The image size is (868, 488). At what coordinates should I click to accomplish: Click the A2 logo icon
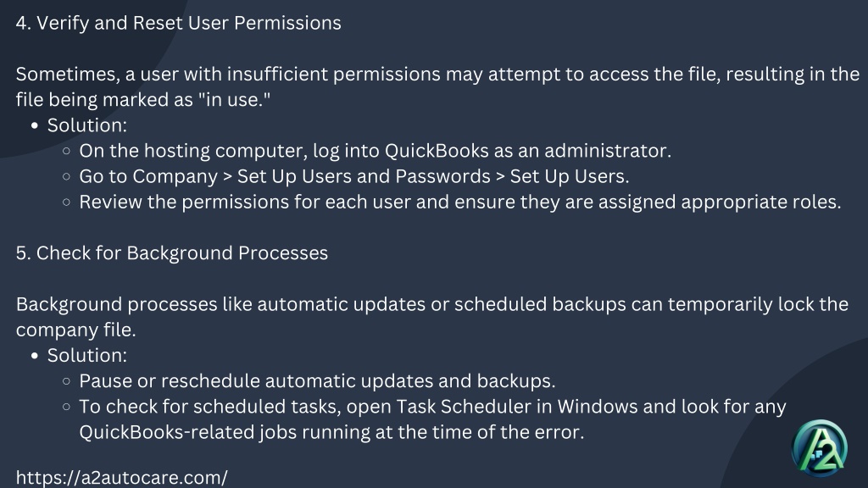click(820, 449)
